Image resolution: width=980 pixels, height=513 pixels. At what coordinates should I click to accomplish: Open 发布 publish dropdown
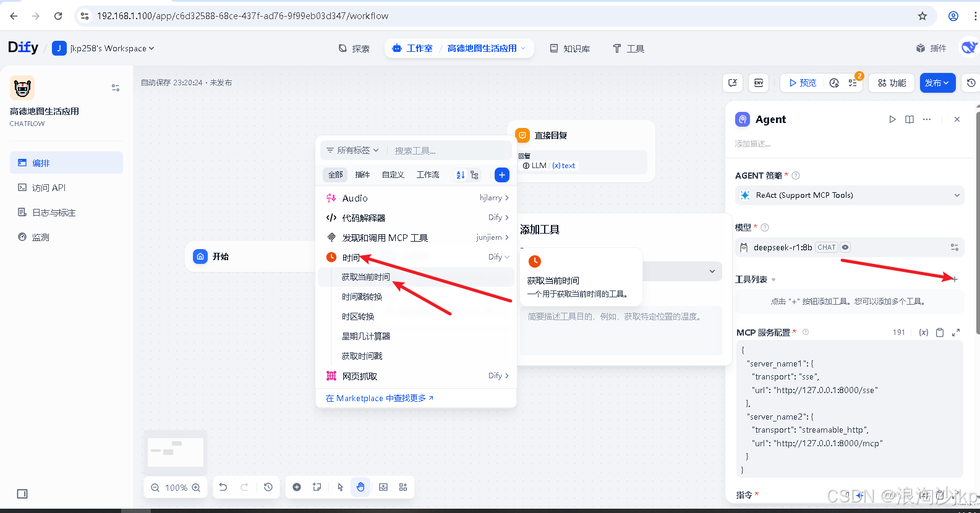[x=937, y=83]
